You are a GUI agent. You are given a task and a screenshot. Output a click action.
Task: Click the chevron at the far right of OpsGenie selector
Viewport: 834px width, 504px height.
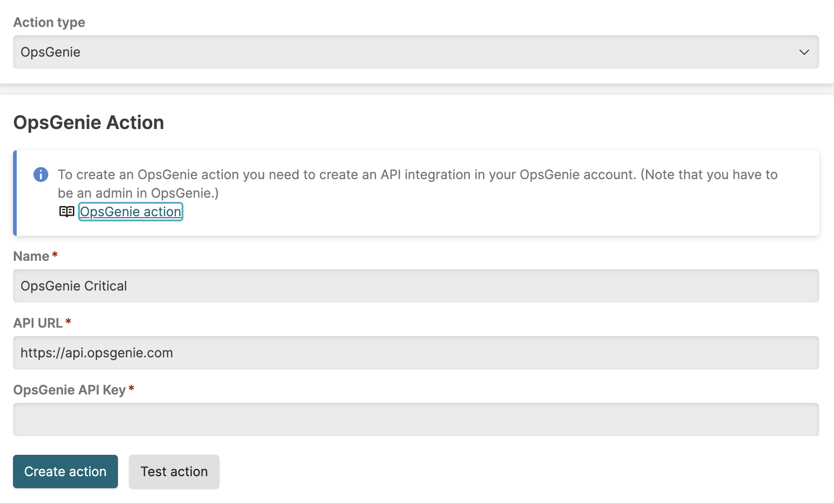pos(804,52)
